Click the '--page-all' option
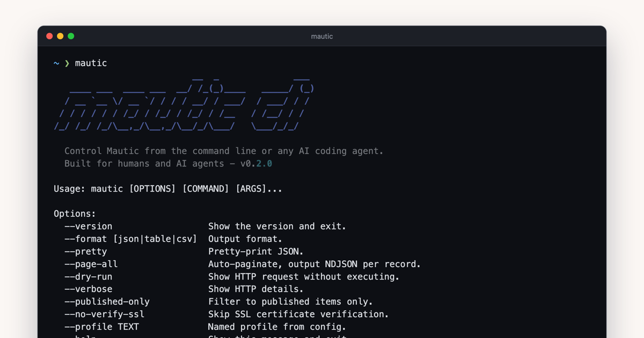Viewport: 644px width, 338px height. (91, 264)
